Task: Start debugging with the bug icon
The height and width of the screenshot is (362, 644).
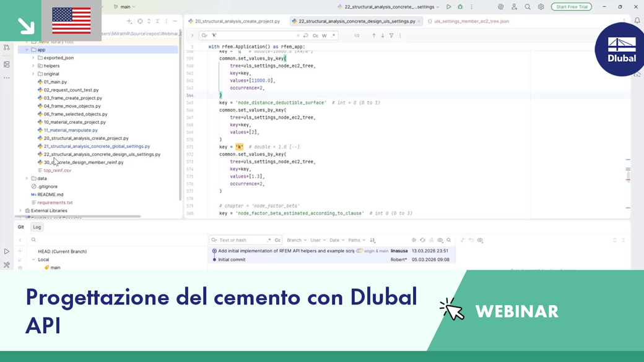Action: (x=460, y=7)
